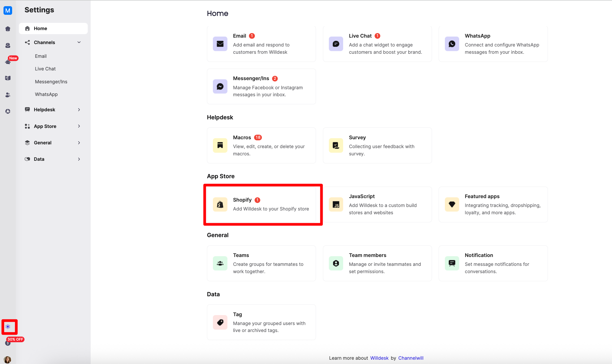Click the Email envelope card icon
The height and width of the screenshot is (364, 612).
pos(220,44)
